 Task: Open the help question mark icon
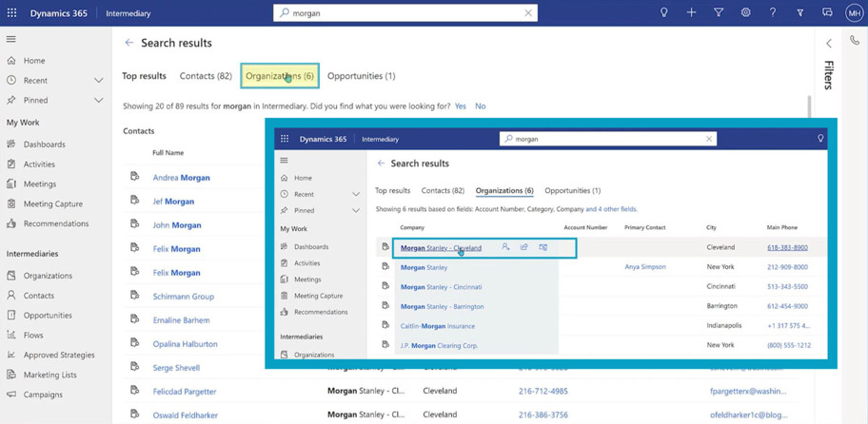(773, 13)
